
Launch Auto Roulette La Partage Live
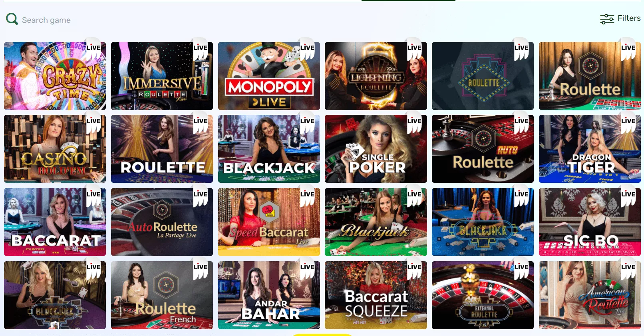pyautogui.click(x=162, y=222)
